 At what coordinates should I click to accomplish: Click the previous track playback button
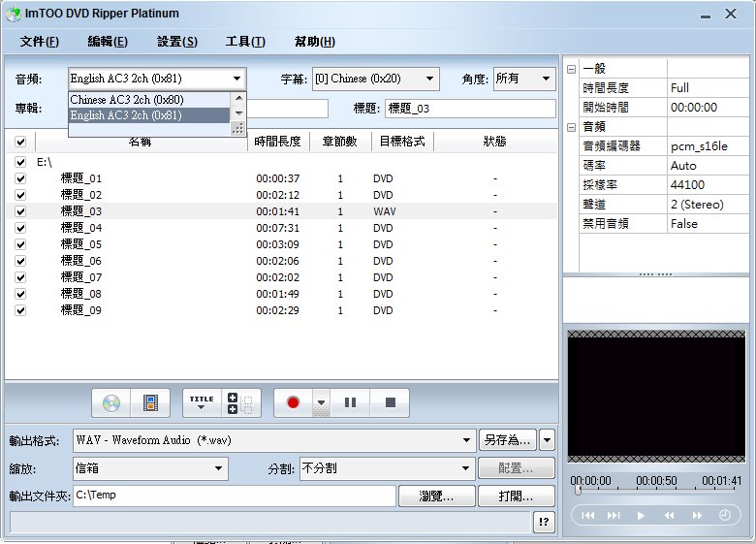tap(587, 516)
